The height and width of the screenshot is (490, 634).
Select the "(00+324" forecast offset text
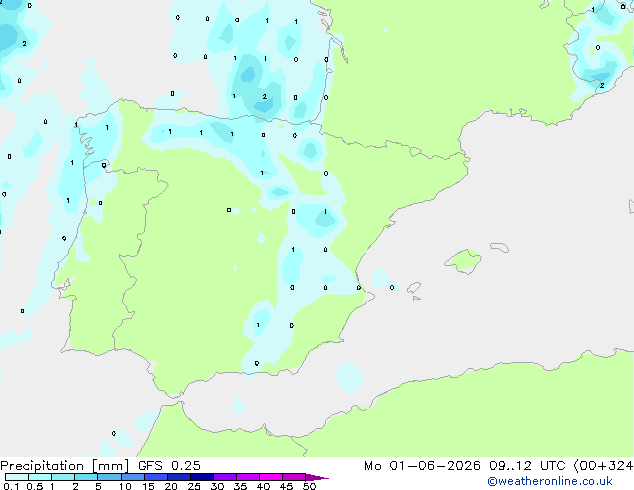click(603, 466)
